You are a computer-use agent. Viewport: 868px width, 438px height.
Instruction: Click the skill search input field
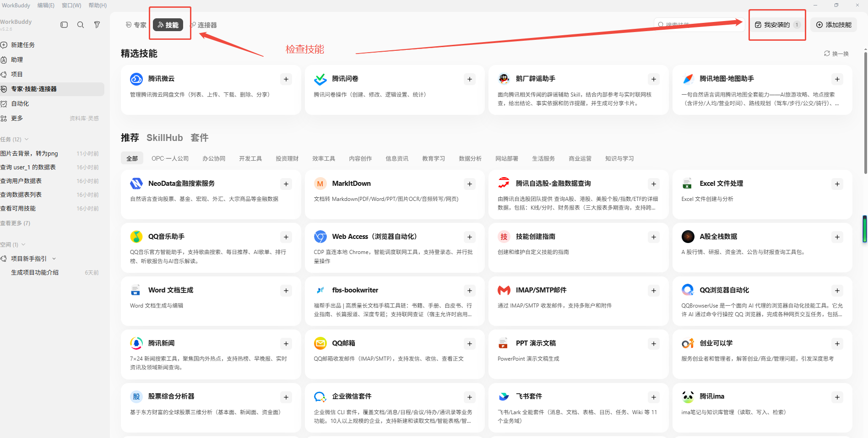pyautogui.click(x=700, y=25)
